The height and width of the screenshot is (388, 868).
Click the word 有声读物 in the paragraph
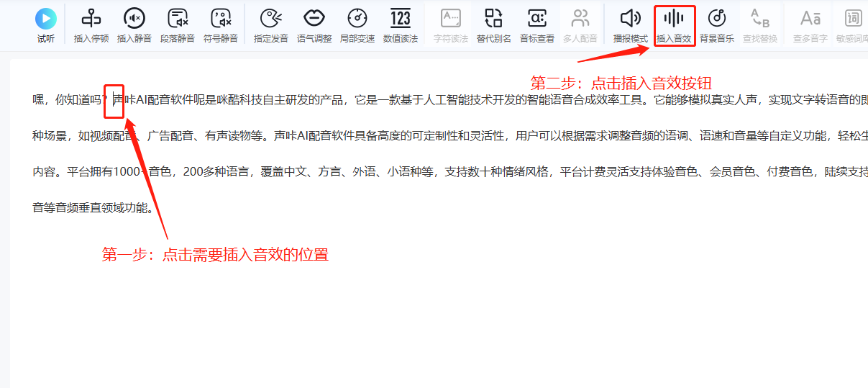tap(228, 135)
